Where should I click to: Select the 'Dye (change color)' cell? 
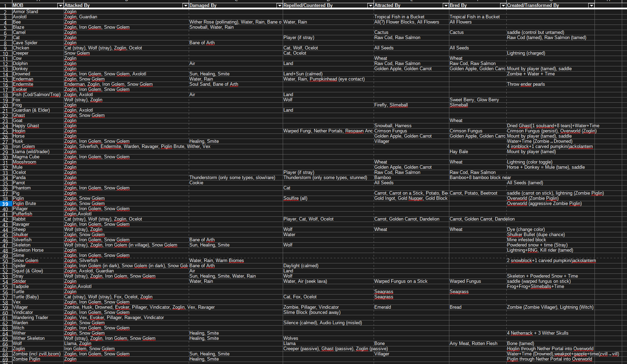tap(550, 230)
